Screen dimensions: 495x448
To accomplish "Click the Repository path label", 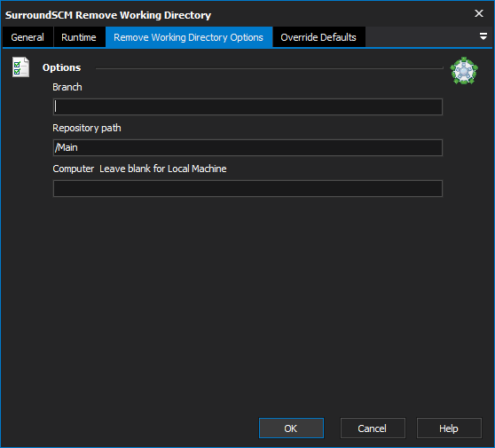I will point(87,128).
